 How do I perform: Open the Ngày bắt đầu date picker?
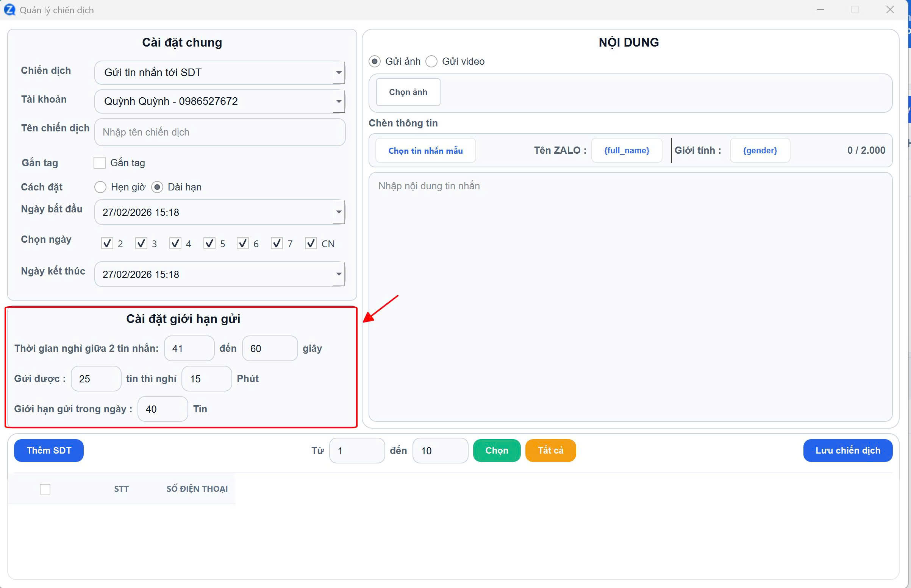pyautogui.click(x=338, y=212)
